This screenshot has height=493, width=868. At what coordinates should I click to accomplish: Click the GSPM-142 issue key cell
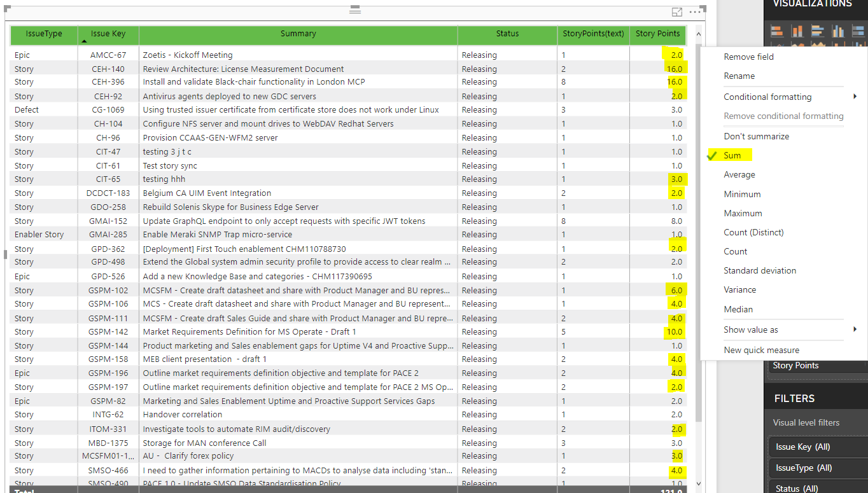(108, 331)
